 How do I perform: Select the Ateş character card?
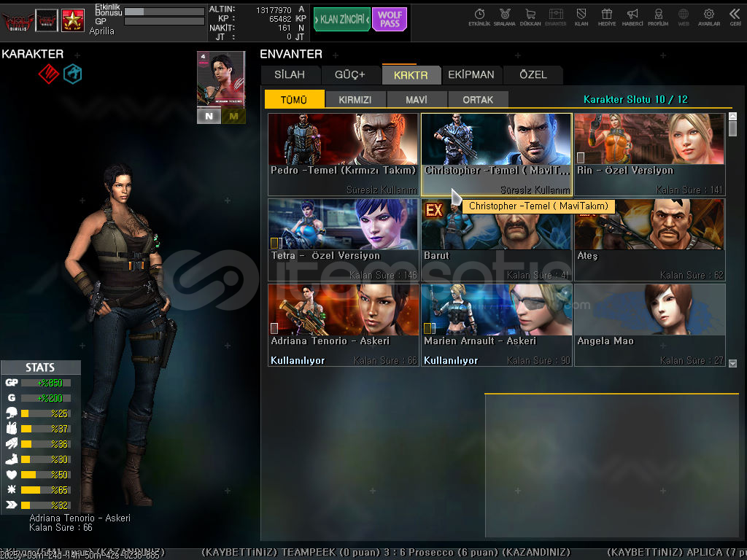pyautogui.click(x=650, y=240)
